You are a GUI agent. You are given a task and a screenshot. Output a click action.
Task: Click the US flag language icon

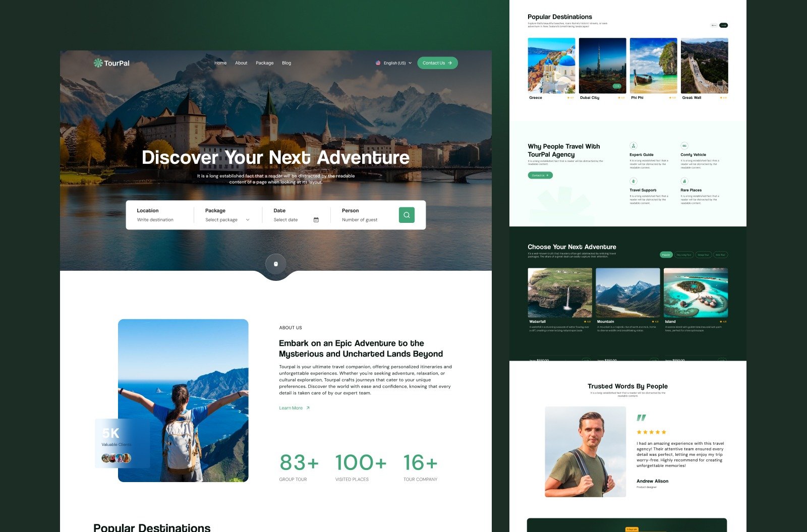point(378,63)
